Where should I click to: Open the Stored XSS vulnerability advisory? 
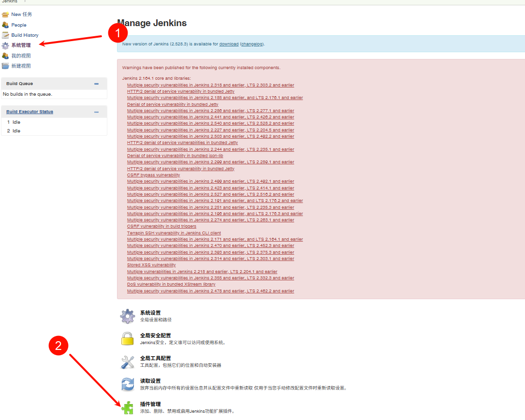pyautogui.click(x=151, y=265)
